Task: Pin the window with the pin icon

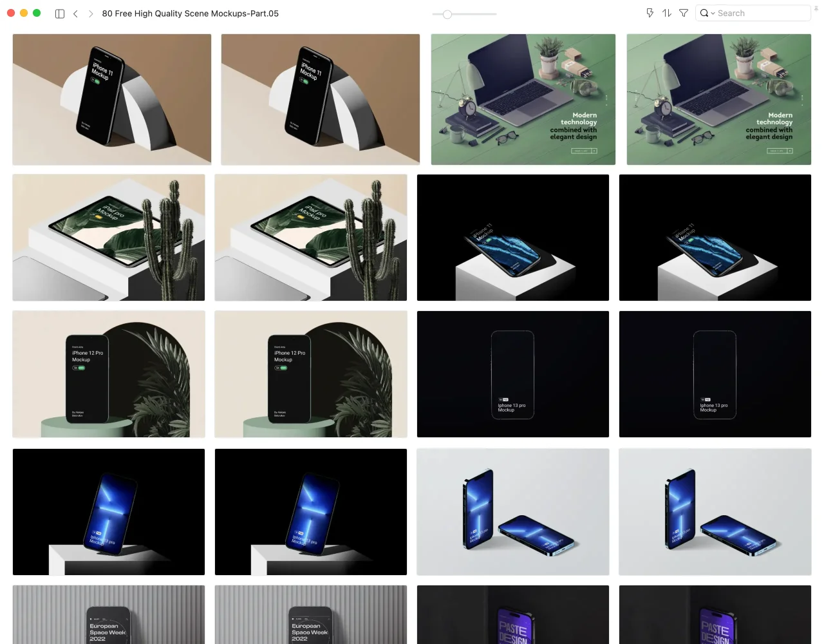Action: click(816, 8)
